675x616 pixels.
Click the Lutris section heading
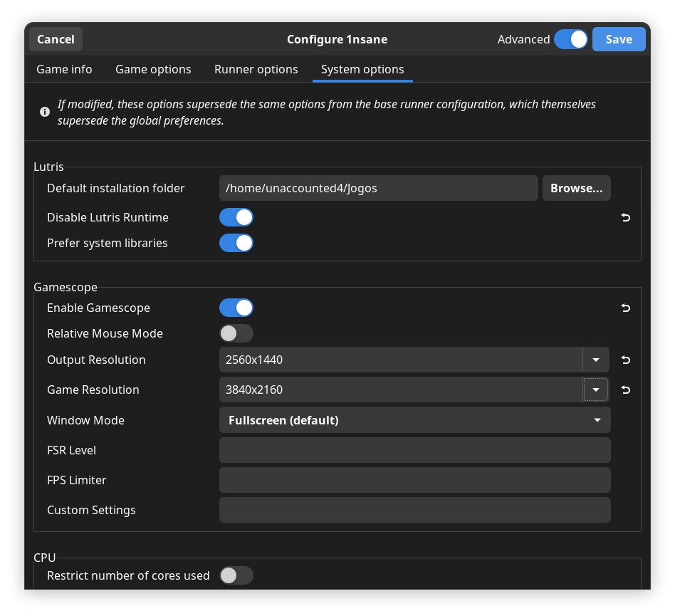click(48, 167)
